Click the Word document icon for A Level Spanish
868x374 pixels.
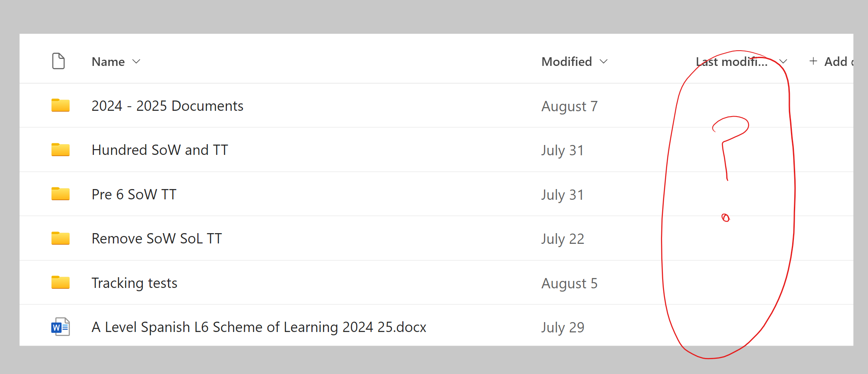coord(61,327)
